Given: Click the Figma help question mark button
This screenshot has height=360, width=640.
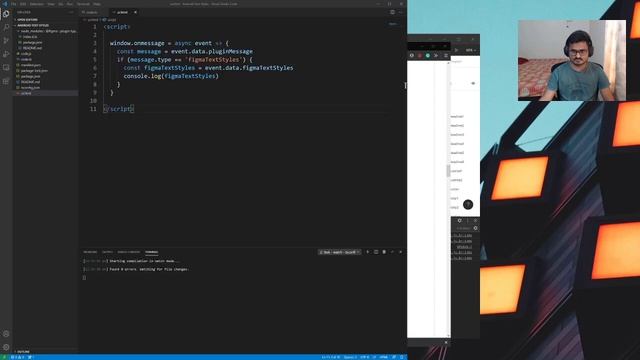Looking at the screenshot, I should [x=468, y=204].
